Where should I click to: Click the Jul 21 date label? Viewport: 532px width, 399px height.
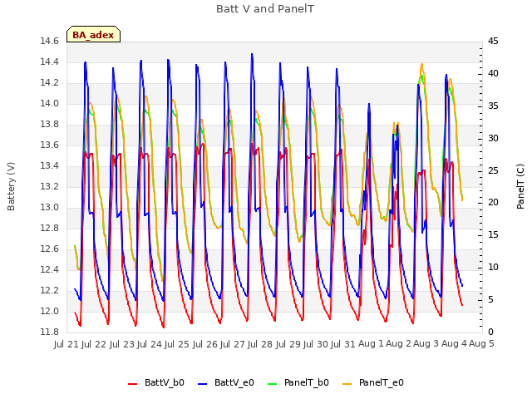pos(66,344)
